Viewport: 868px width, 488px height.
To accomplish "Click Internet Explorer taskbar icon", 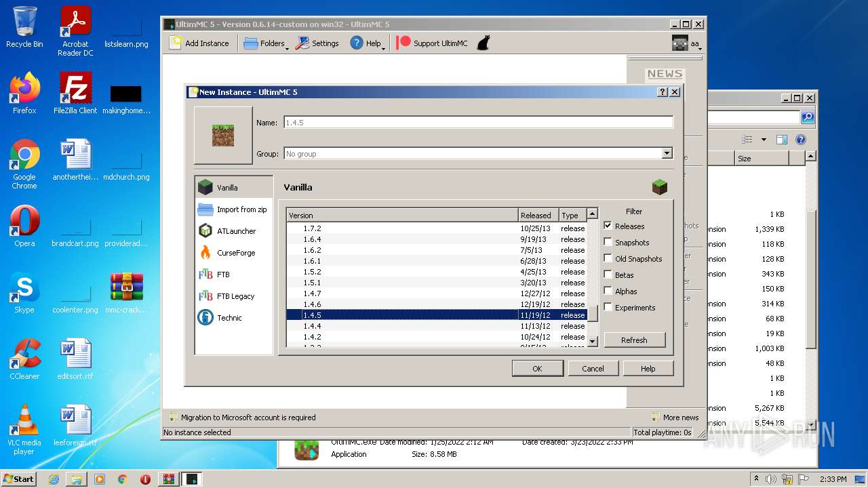I will [x=54, y=479].
